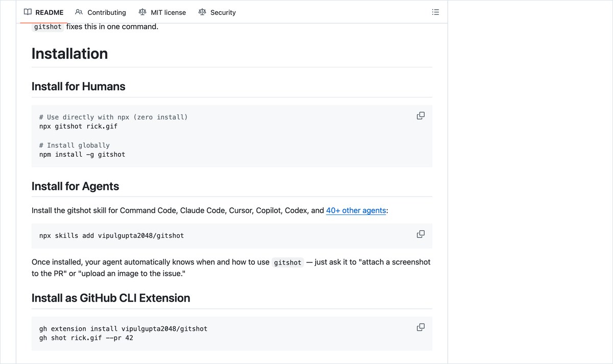Copy the npx skills add command
Image resolution: width=613 pixels, height=364 pixels.
point(420,234)
